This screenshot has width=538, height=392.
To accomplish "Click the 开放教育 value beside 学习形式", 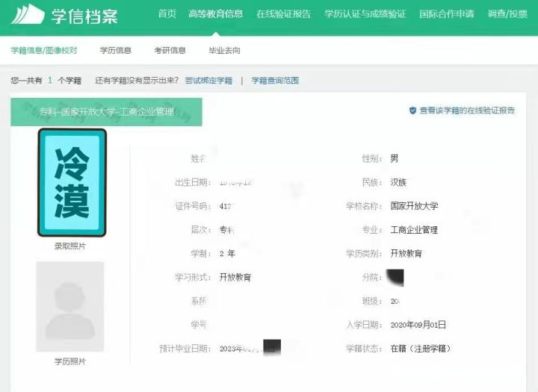I will pos(235,277).
